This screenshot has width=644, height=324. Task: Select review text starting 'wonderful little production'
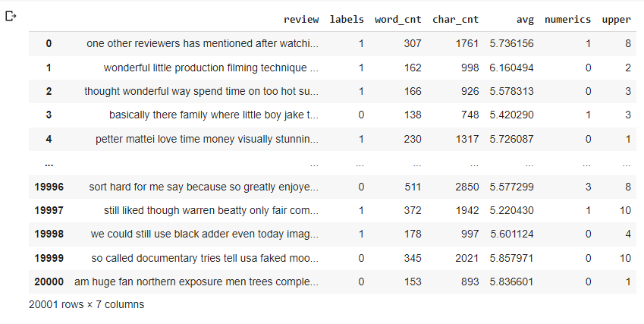click(211, 68)
